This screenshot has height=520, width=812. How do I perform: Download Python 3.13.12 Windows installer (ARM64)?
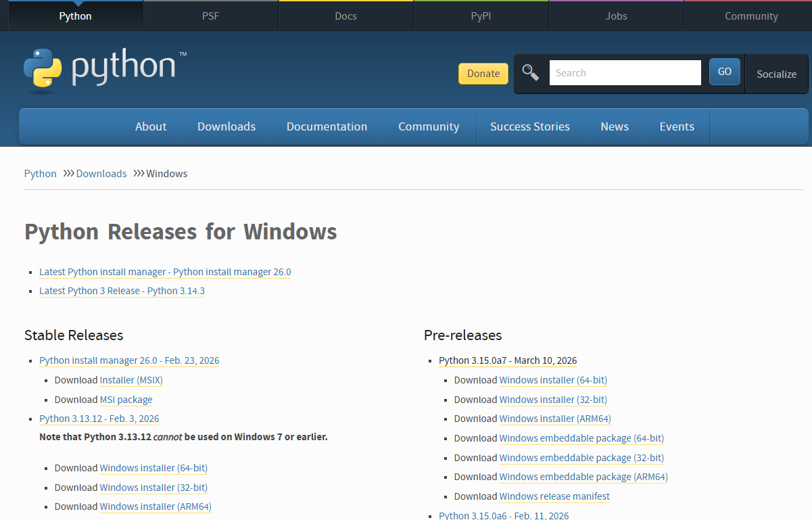156,506
